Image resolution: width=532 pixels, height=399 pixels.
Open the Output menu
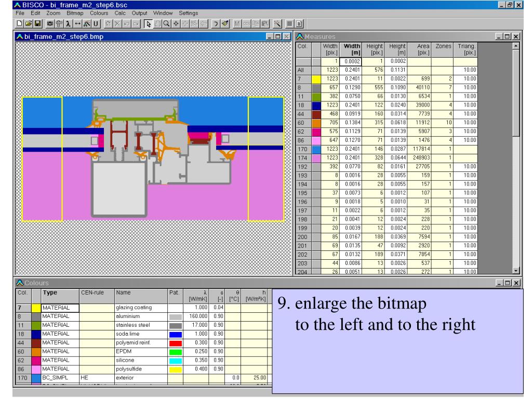pos(139,13)
